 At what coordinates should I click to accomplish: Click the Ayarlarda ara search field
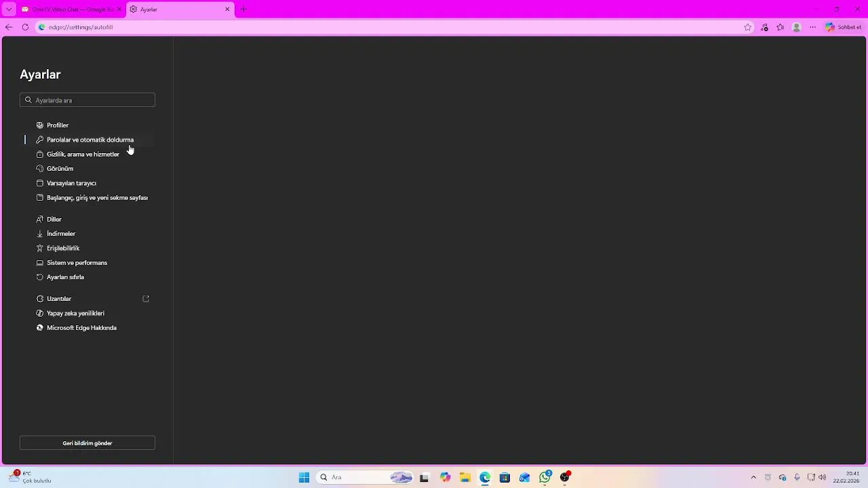87,100
